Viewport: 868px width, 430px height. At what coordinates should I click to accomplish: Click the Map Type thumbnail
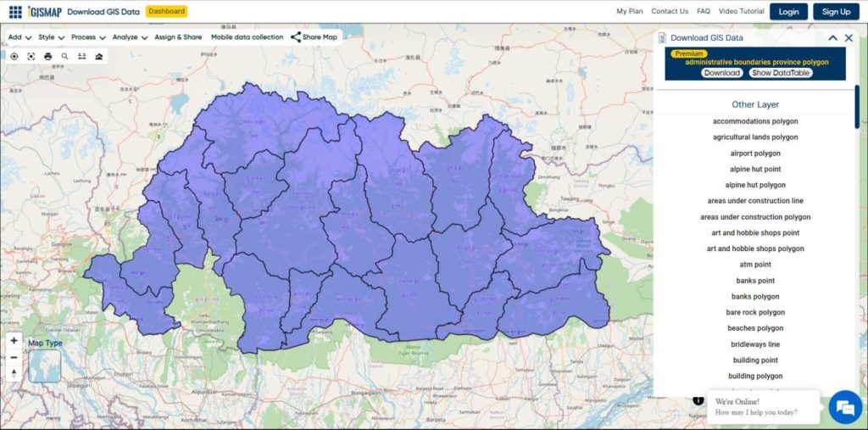pyautogui.click(x=44, y=366)
